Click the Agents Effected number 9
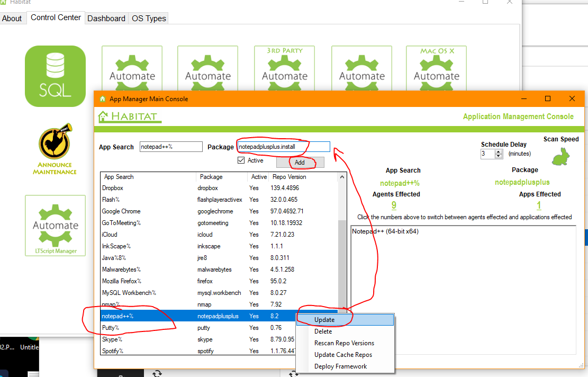Screen dimensions: 588x377 pos(394,205)
